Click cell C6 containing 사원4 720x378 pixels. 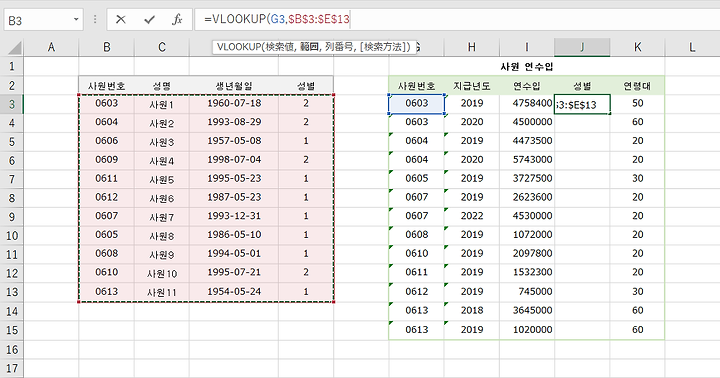162,160
